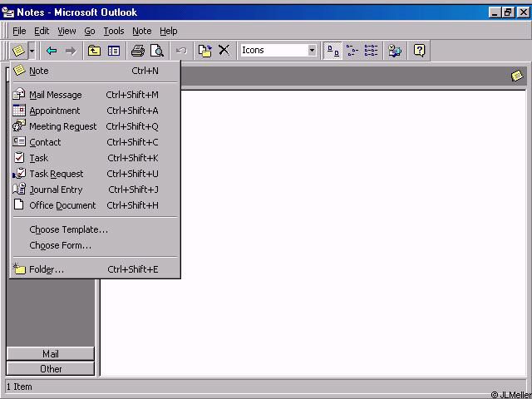This screenshot has width=532, height=399.
Task: Open the Help menu
Action: point(169,32)
